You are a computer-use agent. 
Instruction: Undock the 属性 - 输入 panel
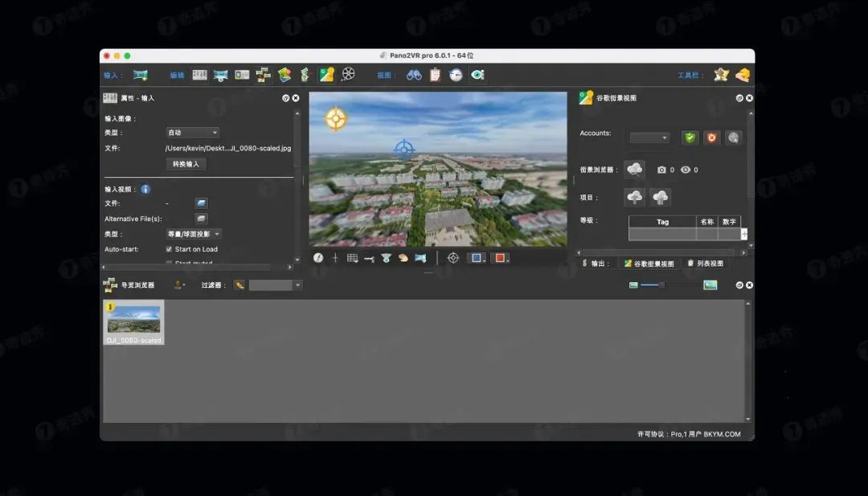pyautogui.click(x=285, y=98)
